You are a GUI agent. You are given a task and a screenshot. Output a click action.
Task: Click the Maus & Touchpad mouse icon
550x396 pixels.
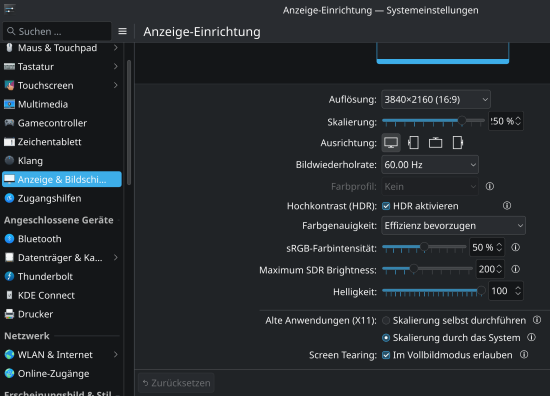[9, 48]
